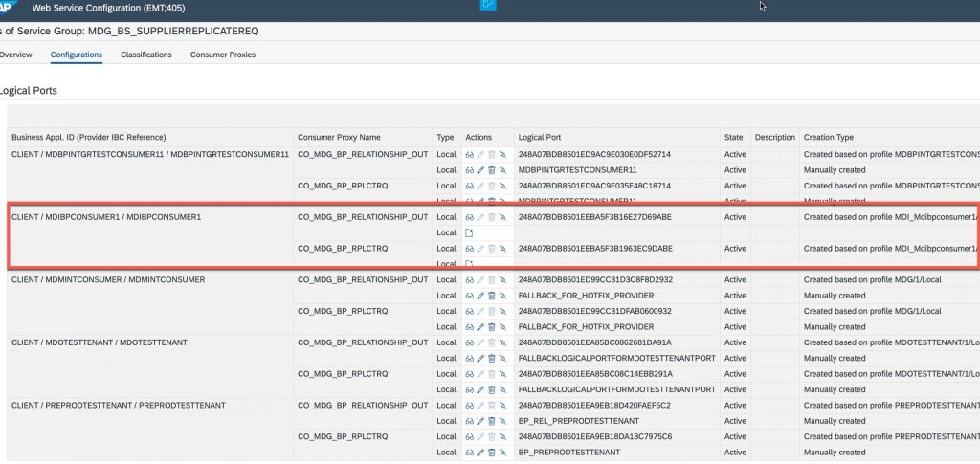This screenshot has width=980, height=464.
Task: Click crossed-out eye icon for port ending 48C18714
Action: coord(502,186)
